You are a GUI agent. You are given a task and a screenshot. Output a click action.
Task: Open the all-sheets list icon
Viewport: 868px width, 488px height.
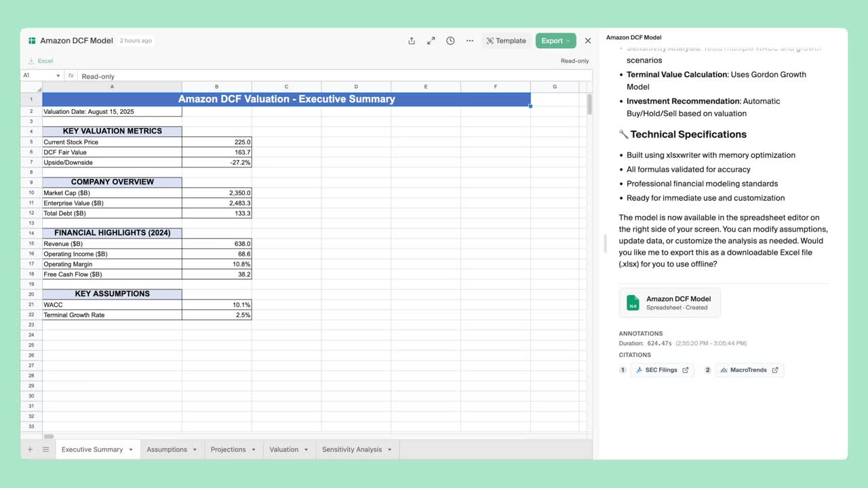pyautogui.click(x=45, y=449)
